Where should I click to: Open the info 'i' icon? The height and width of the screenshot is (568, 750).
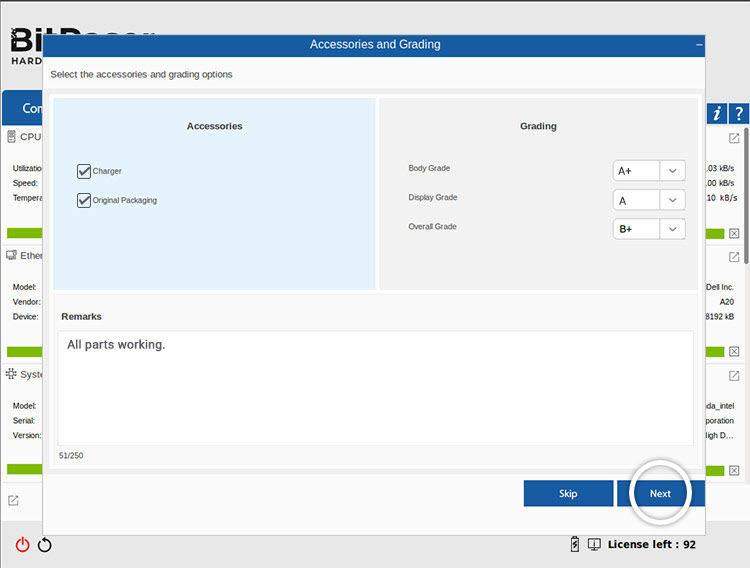point(716,113)
